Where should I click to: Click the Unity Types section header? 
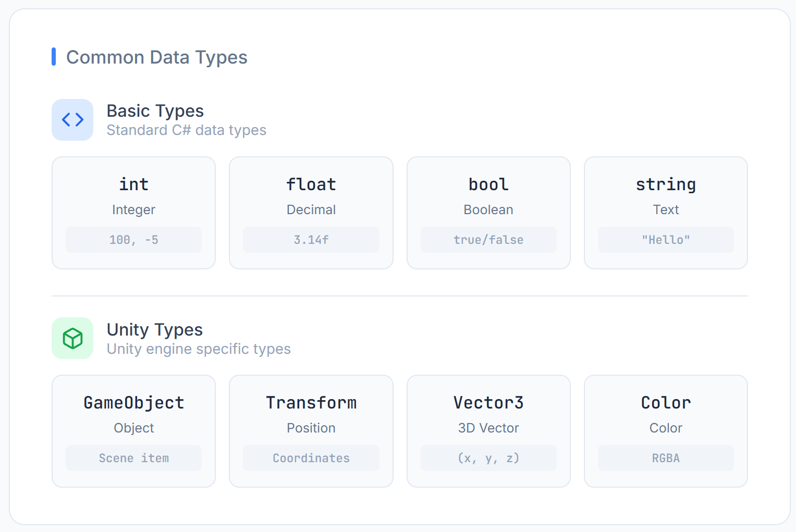154,329
